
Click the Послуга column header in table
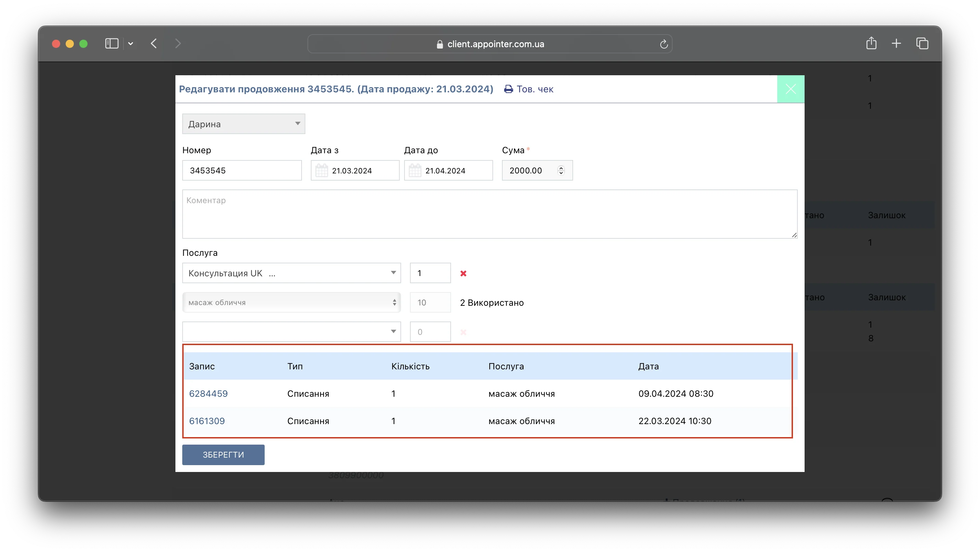(x=506, y=366)
